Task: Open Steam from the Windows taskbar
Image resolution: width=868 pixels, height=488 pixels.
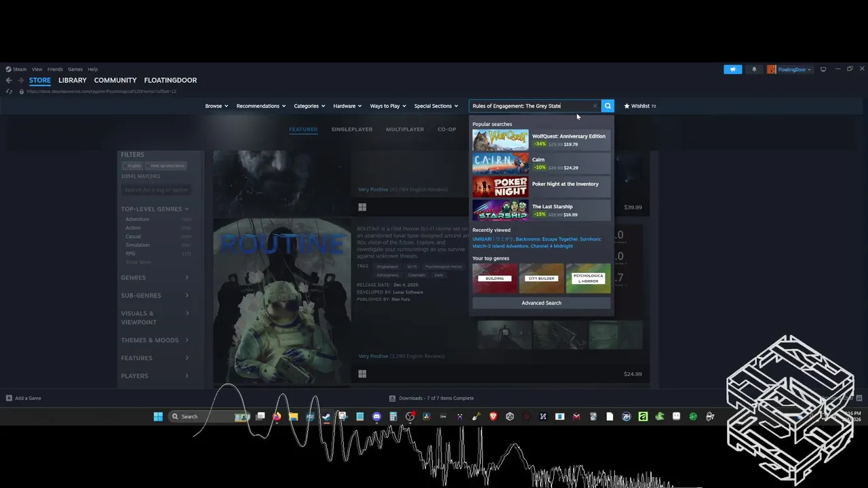Action: tap(326, 416)
